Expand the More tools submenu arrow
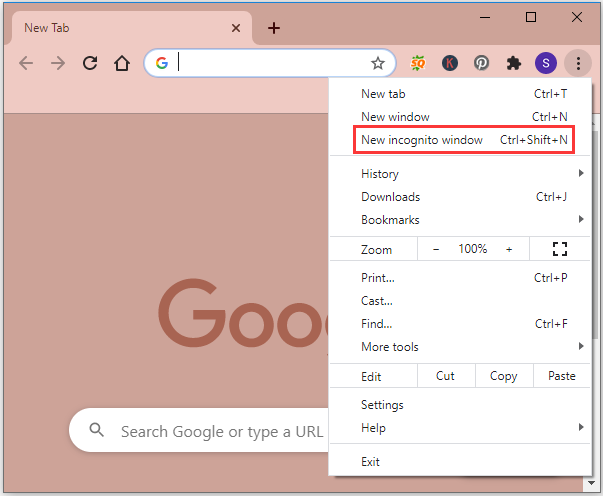Screen dimensions: 603x496 tap(581, 346)
